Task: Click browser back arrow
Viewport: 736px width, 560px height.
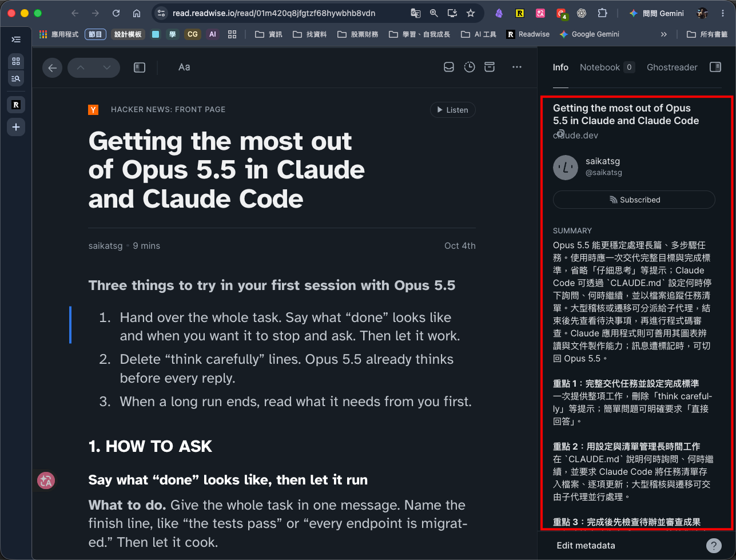Action: 75,13
